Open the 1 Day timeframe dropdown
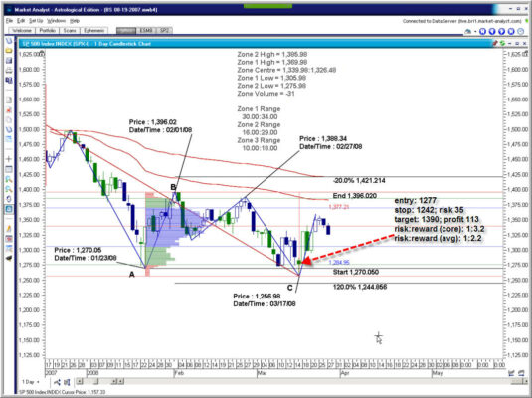This screenshot has height=398, width=532. point(31,382)
